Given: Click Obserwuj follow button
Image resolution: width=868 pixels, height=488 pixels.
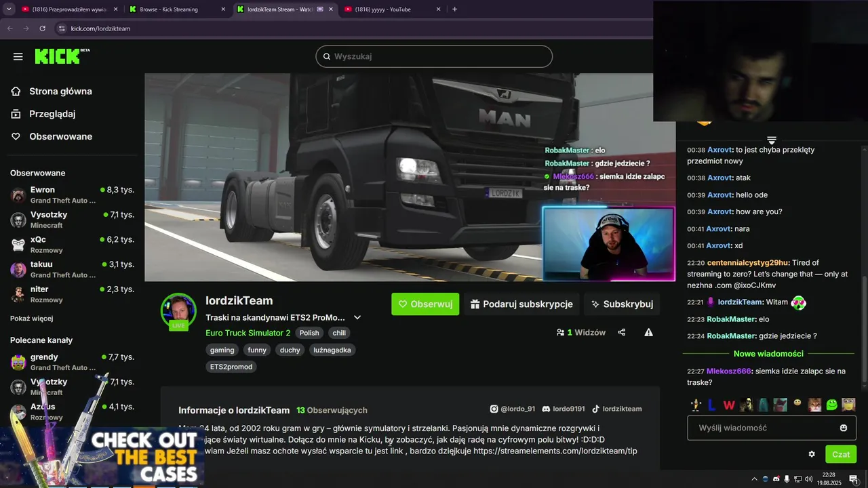Looking at the screenshot, I should [x=425, y=304].
